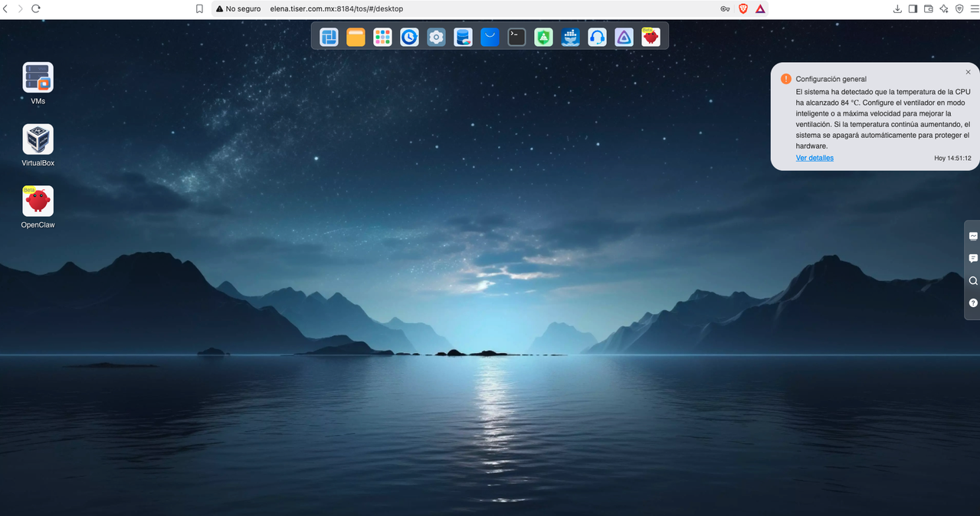Open the messages sidebar icon
Viewport: 980px width, 516px height.
point(973,258)
